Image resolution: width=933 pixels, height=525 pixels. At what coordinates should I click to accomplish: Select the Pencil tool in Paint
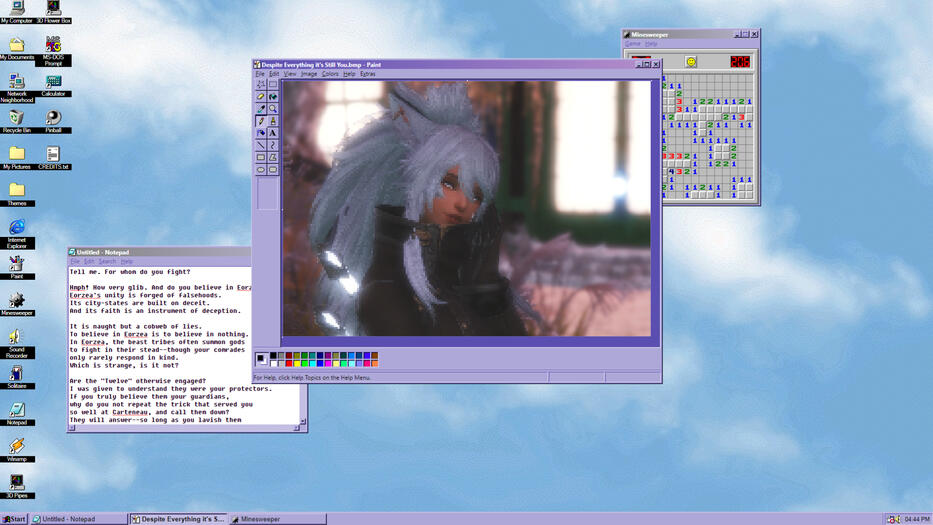coord(261,121)
